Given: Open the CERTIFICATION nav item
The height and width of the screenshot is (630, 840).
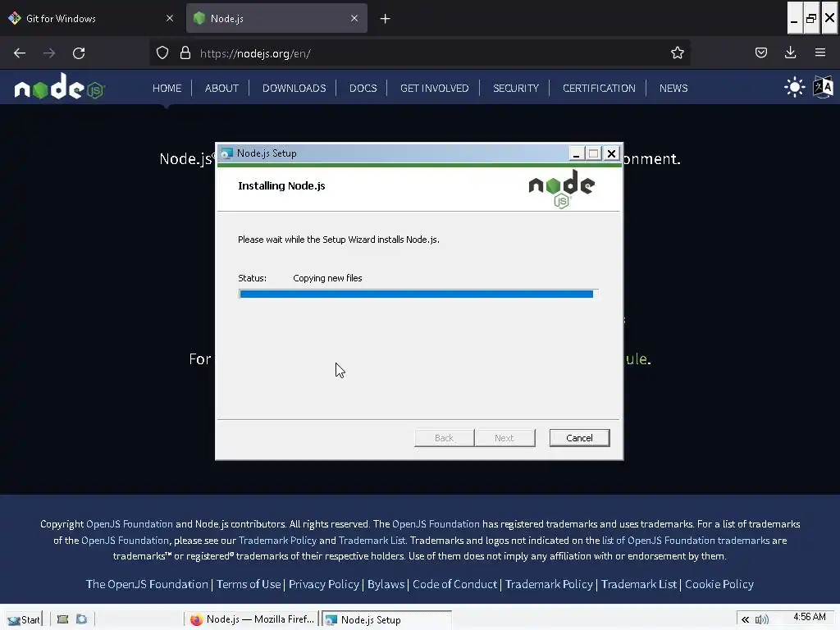Looking at the screenshot, I should tap(599, 88).
